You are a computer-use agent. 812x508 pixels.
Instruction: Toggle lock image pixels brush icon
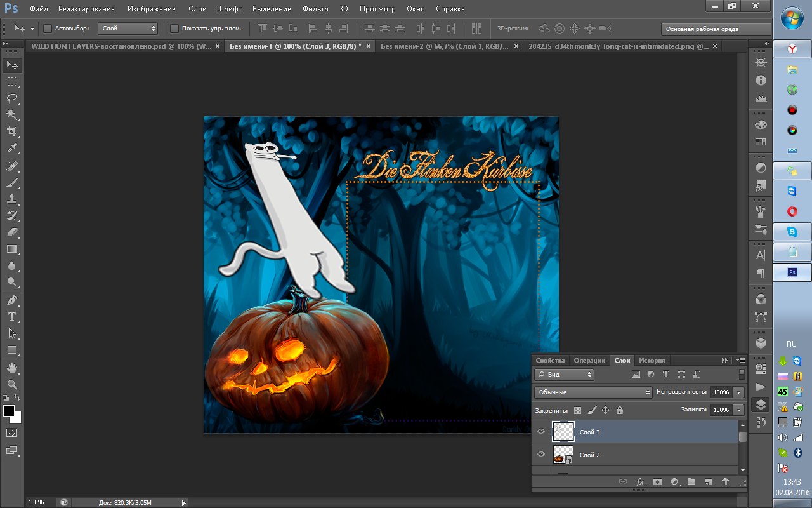(x=591, y=410)
